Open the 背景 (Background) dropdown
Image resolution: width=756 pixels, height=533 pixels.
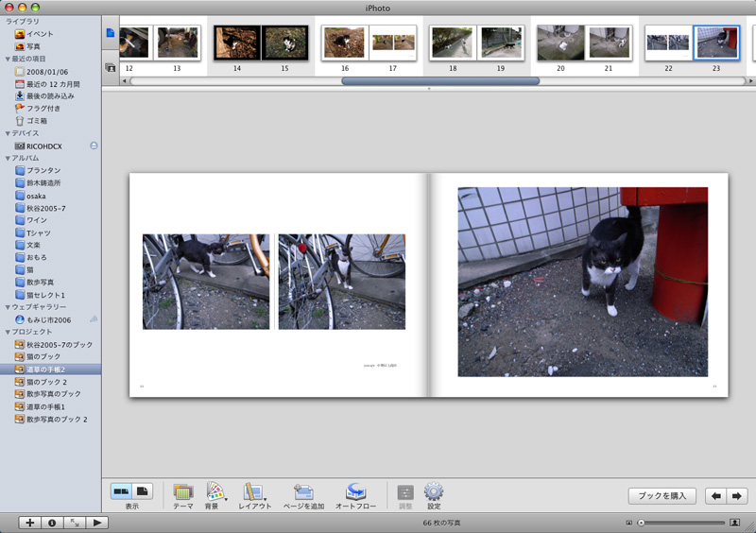[x=215, y=492]
